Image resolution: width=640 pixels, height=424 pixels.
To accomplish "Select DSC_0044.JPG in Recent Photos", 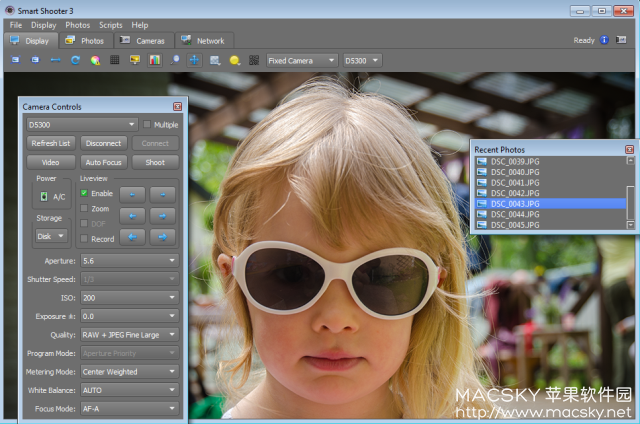I will click(550, 214).
